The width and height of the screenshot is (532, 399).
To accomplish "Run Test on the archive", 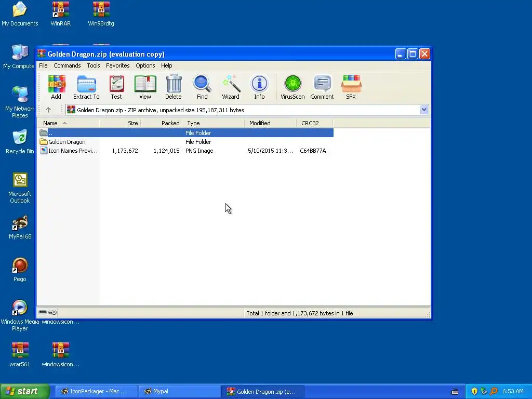I will (116, 87).
